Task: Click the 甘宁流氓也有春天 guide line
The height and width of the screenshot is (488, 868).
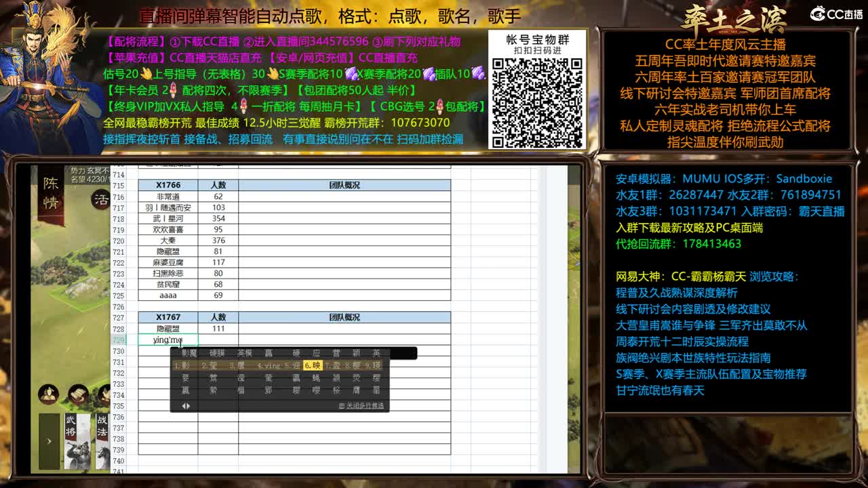Action: coord(660,390)
